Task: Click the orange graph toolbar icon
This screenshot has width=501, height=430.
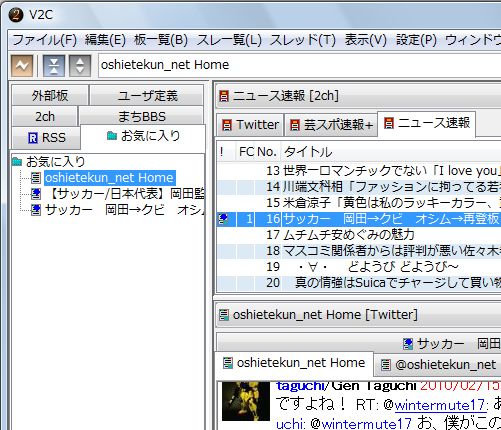Action: pyautogui.click(x=22, y=65)
